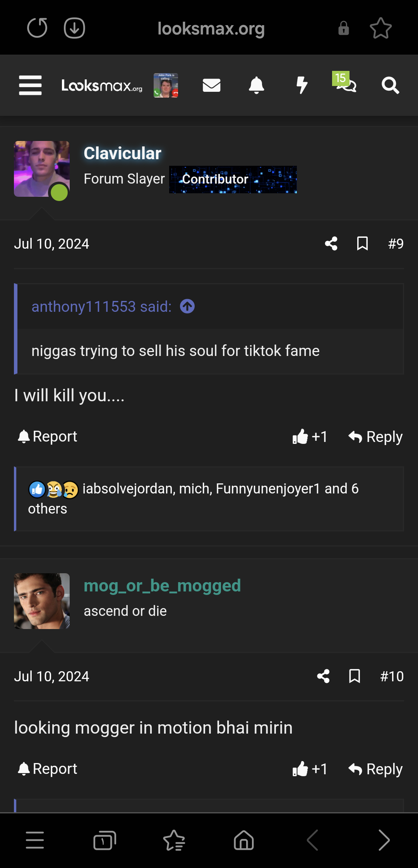This screenshot has height=868, width=418.
Task: Reply to Clavicular's post
Action: tap(375, 437)
